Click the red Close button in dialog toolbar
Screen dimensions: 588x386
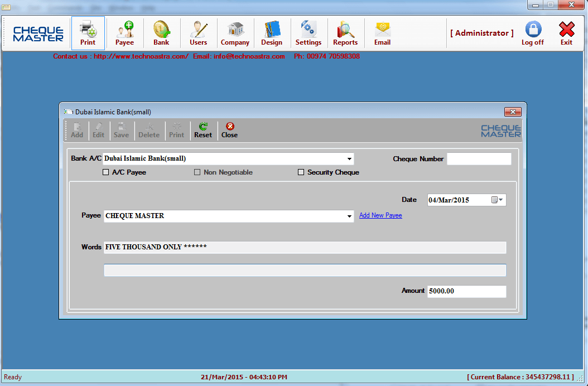[x=229, y=130]
